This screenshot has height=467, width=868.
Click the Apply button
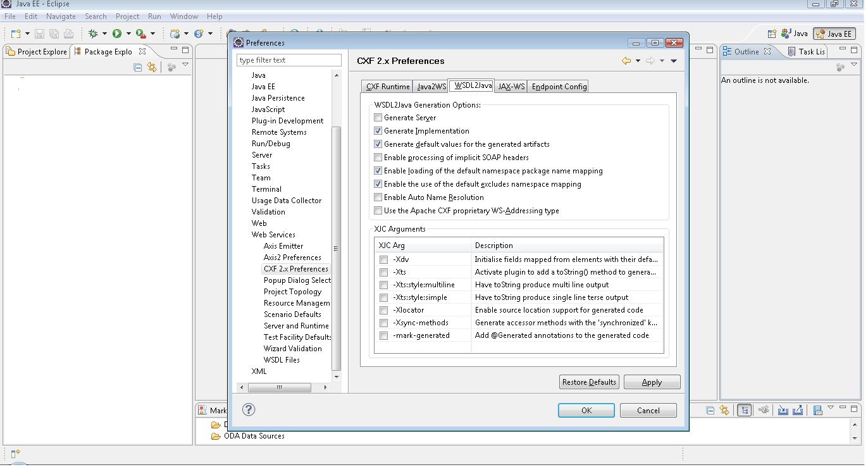(x=652, y=382)
